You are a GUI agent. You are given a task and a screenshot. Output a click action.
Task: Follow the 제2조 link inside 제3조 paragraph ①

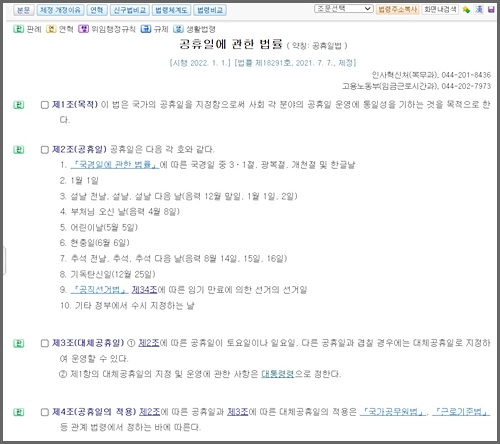coord(149,343)
